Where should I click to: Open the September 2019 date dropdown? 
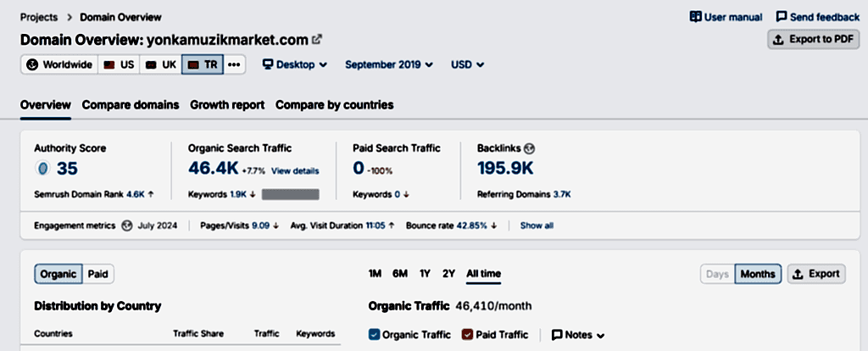pos(389,64)
